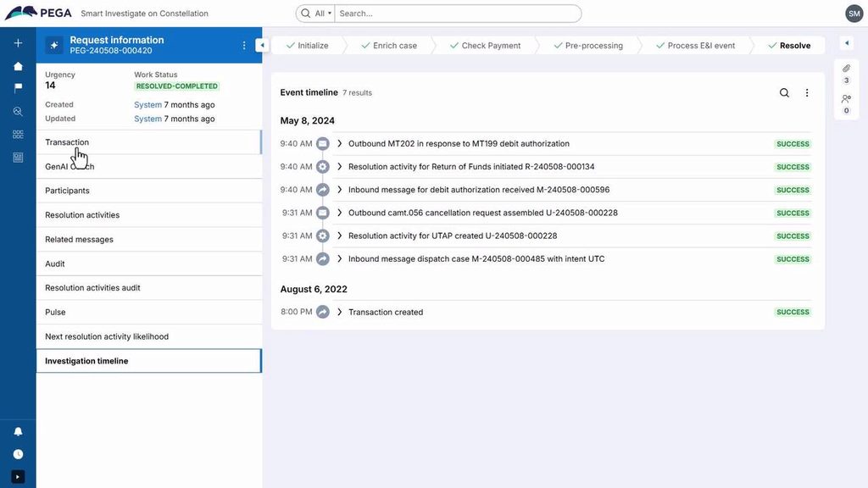Expand the right utilities panel

(x=846, y=43)
